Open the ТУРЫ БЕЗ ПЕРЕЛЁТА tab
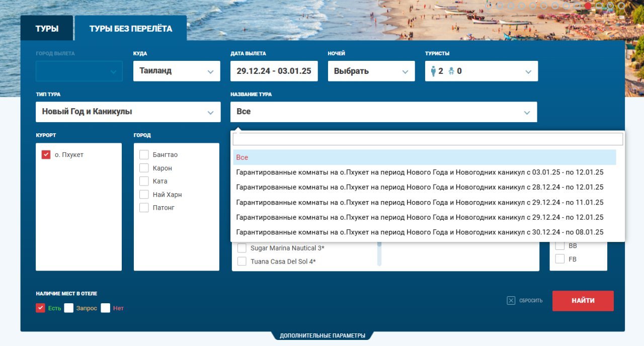Image resolution: width=644 pixels, height=346 pixels. coord(131,29)
